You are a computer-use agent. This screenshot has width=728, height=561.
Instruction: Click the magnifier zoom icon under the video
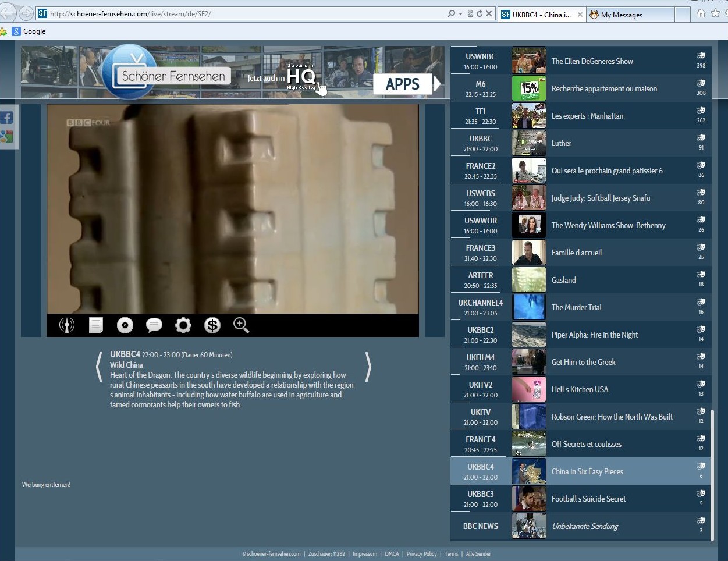[x=242, y=325]
